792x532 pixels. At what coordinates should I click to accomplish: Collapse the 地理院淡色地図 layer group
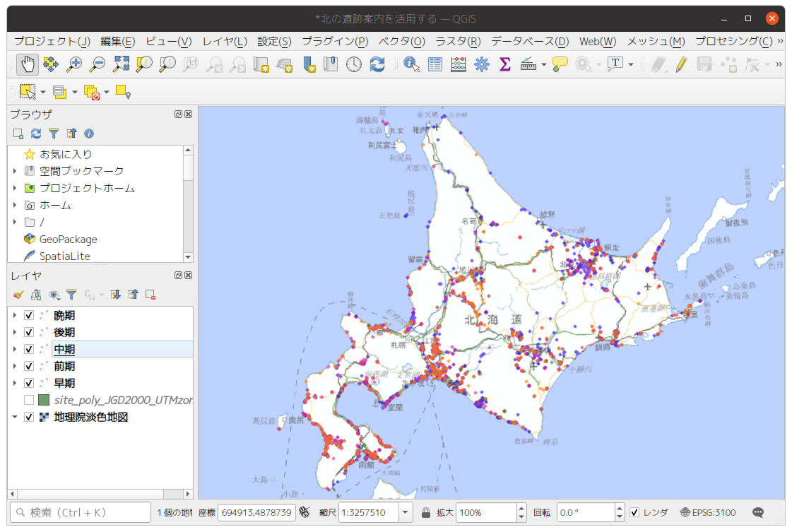(15, 417)
